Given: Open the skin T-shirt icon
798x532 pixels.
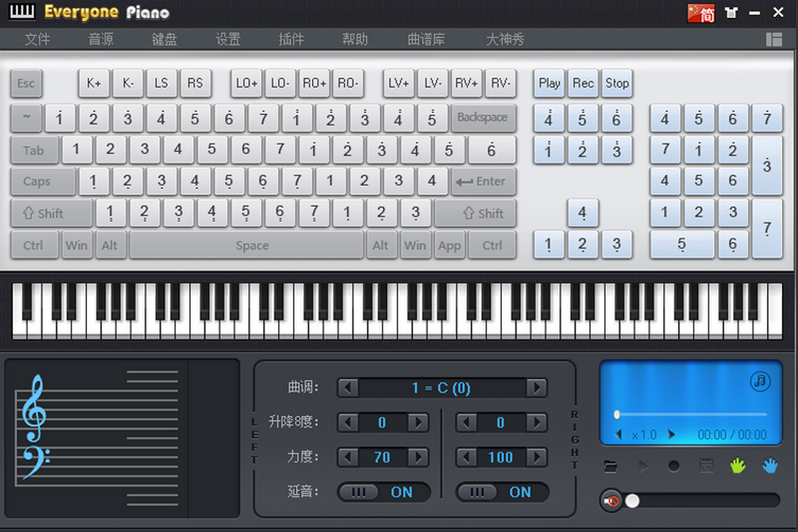Looking at the screenshot, I should [x=731, y=13].
